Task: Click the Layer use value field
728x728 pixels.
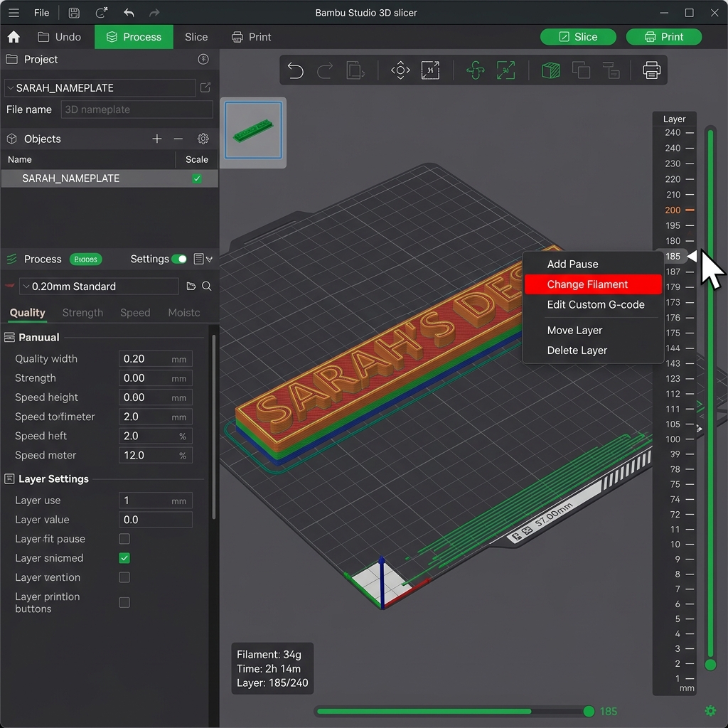Action: click(155, 500)
